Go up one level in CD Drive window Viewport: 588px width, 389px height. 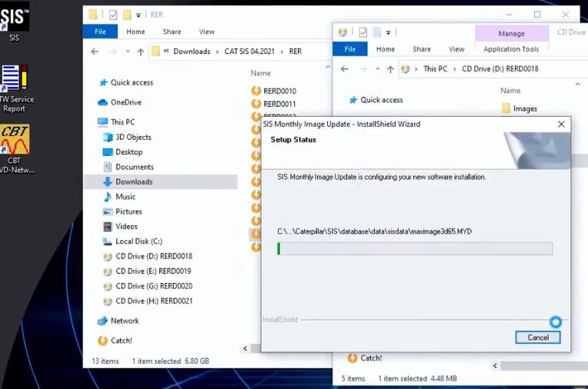[x=390, y=69]
